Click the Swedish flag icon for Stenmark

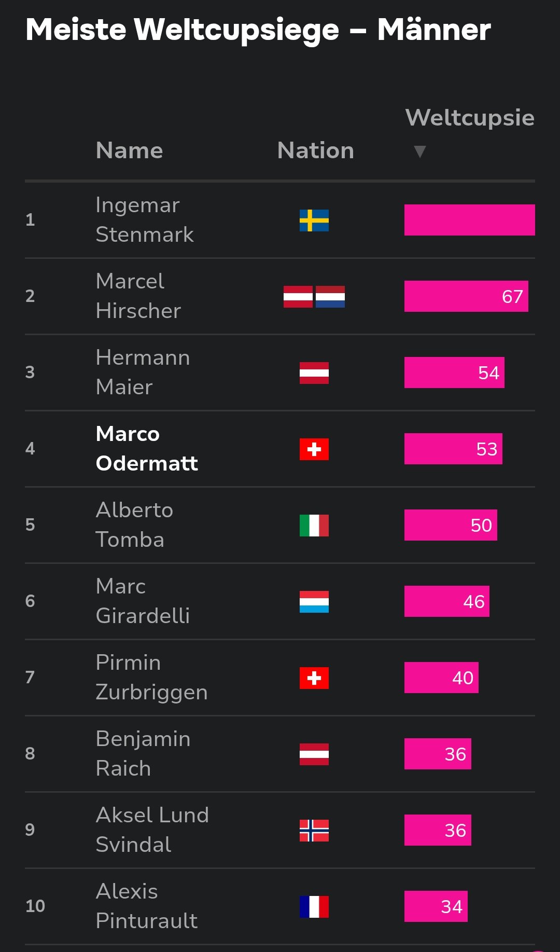(x=314, y=220)
